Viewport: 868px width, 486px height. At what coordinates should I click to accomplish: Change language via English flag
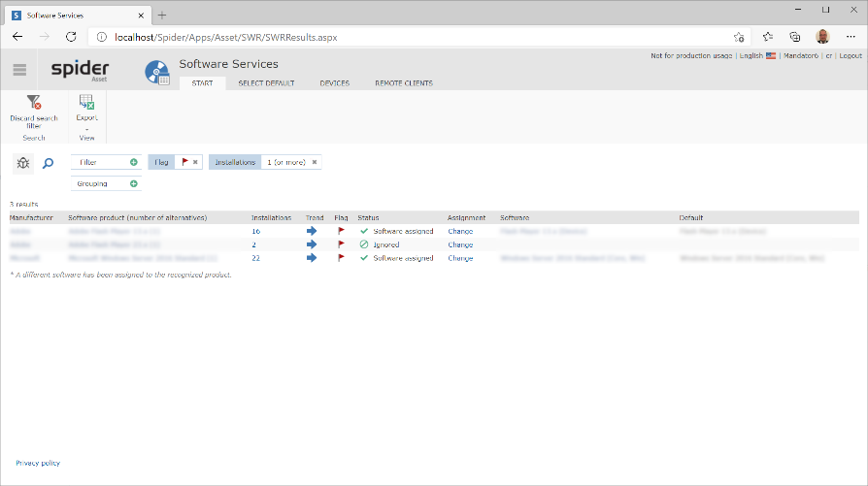(771, 56)
